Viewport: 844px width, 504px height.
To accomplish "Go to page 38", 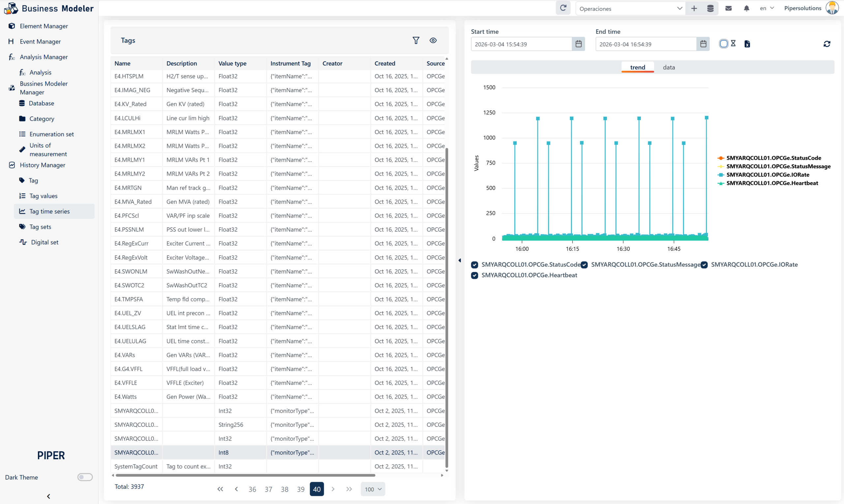I will (284, 489).
